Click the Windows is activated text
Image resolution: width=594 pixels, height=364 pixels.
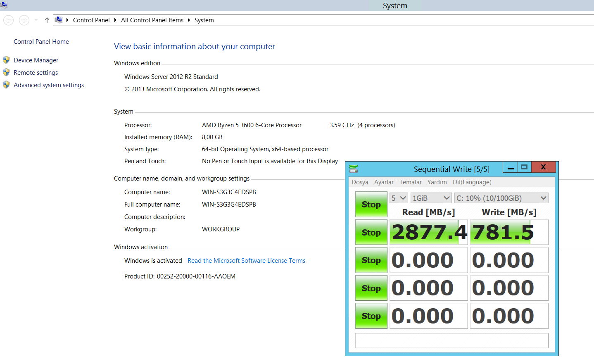pyautogui.click(x=153, y=261)
